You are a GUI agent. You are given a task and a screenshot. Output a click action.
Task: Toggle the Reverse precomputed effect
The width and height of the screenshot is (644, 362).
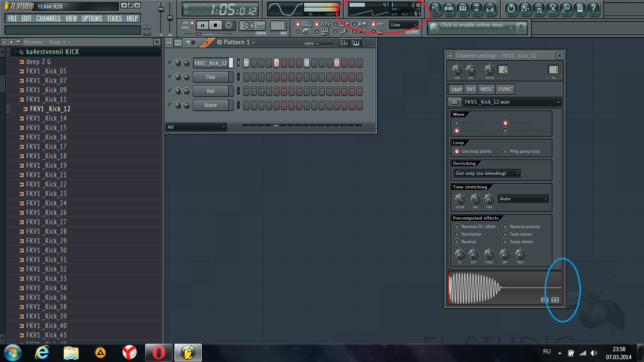tap(457, 242)
